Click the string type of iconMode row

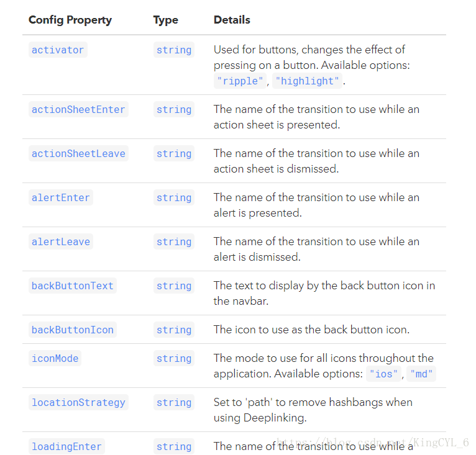(x=174, y=358)
